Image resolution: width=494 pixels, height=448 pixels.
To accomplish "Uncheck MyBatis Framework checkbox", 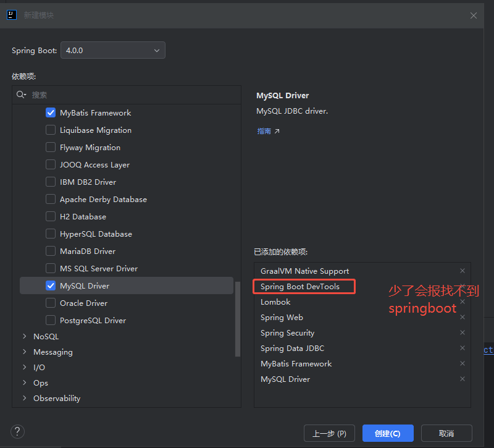I will 51,112.
